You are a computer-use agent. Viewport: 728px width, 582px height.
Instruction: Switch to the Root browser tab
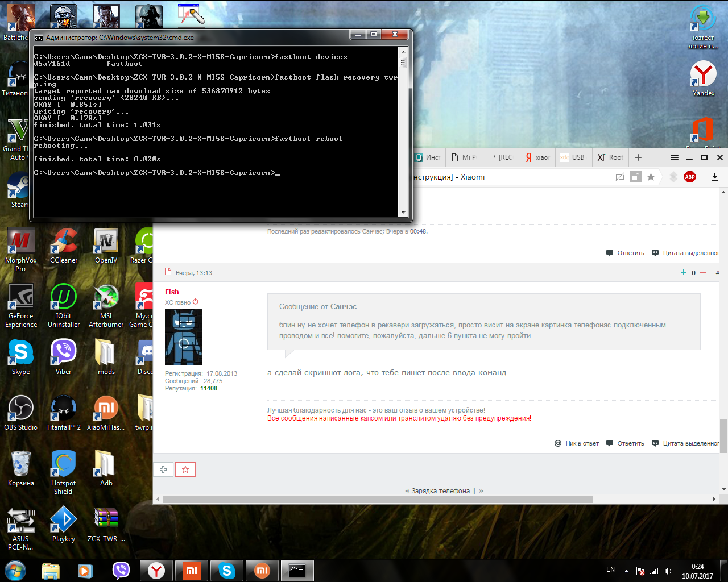(610, 157)
